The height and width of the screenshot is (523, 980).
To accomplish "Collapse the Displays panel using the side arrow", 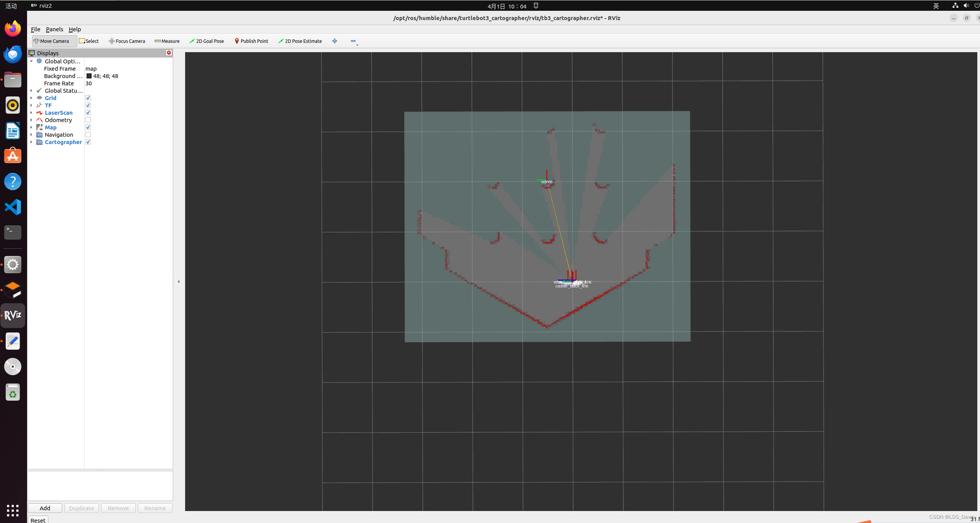I will [x=179, y=281].
